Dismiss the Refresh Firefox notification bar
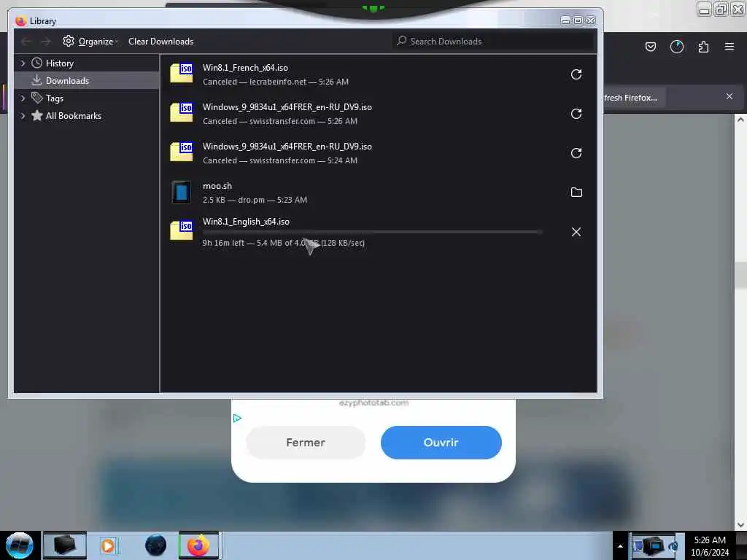747x560 pixels. (x=729, y=97)
